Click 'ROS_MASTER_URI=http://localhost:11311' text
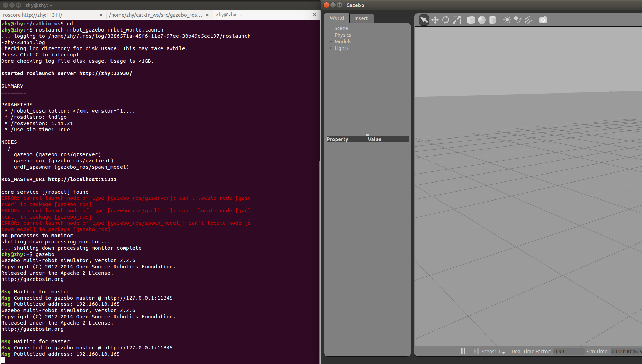The height and width of the screenshot is (364, 642). point(59,179)
